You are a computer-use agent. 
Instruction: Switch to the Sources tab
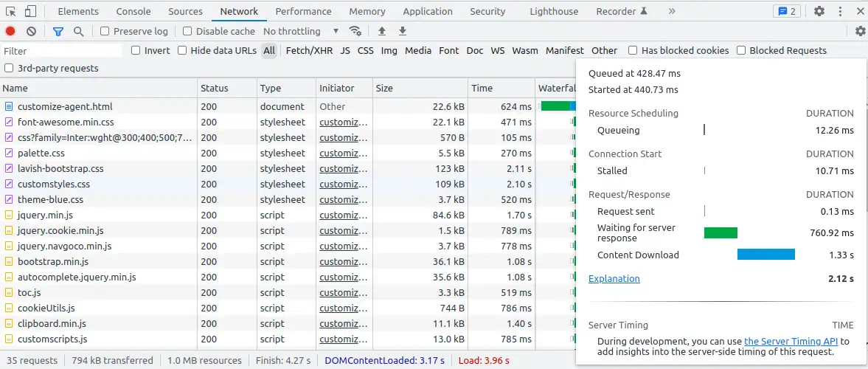185,11
